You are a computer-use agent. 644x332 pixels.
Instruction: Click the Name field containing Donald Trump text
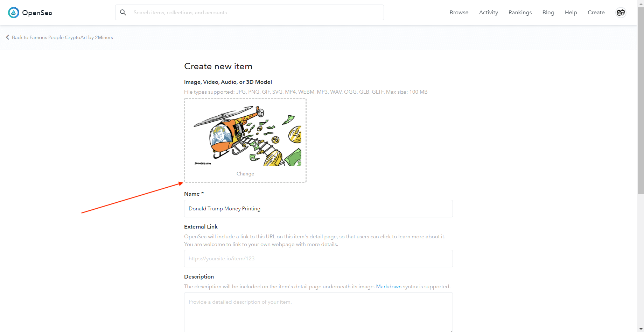coord(318,209)
